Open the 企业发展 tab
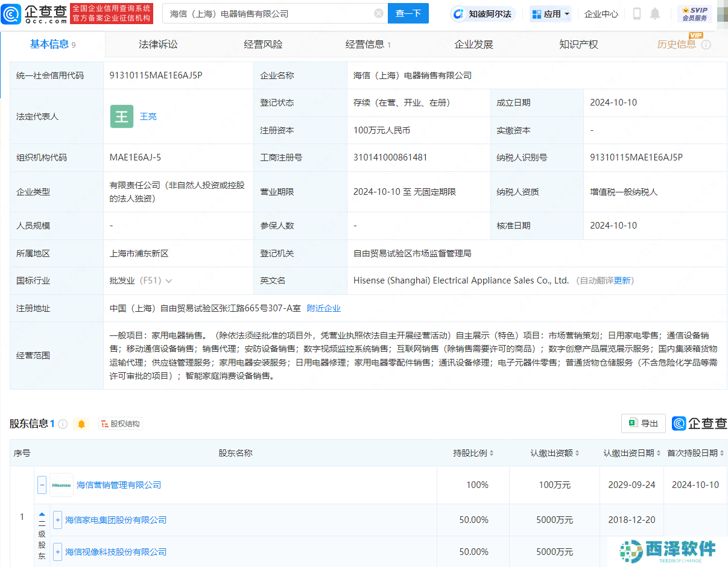The height and width of the screenshot is (567, 728). (473, 44)
